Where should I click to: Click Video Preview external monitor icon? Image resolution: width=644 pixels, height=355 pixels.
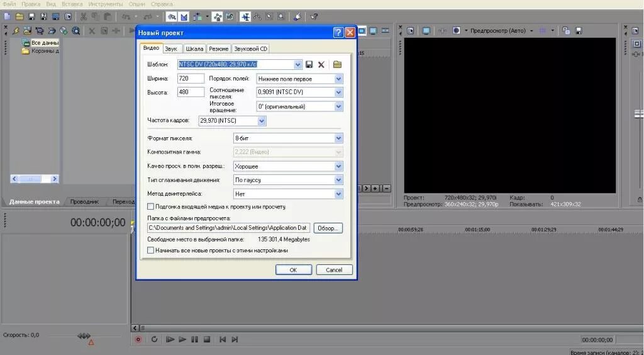coord(426,31)
